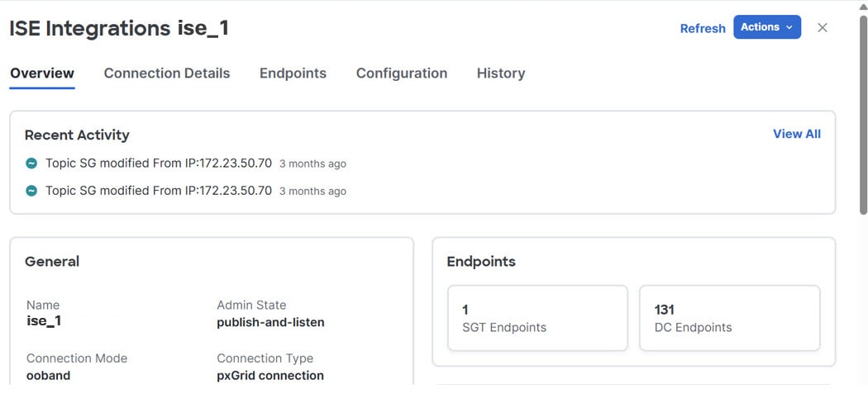The width and height of the screenshot is (868, 417).
Task: Click the second Topic SG modified status icon
Action: [x=31, y=191]
